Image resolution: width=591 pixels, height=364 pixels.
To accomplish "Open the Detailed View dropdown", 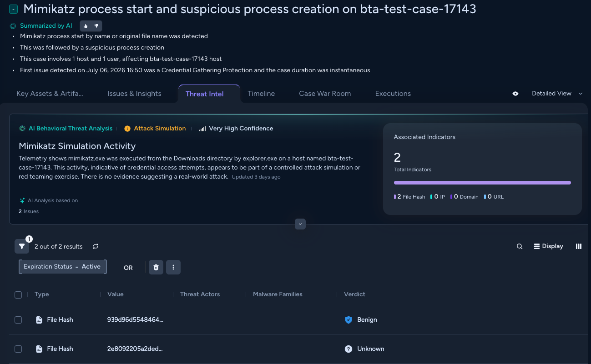I will (557, 94).
